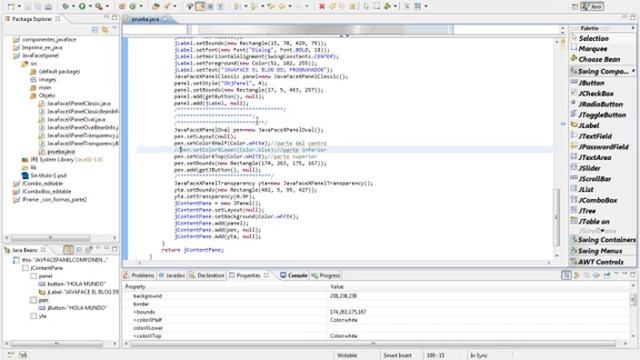The image size is (640, 360).
Task: Click the red X delete icon in toolbar
Action: click(322, 6)
